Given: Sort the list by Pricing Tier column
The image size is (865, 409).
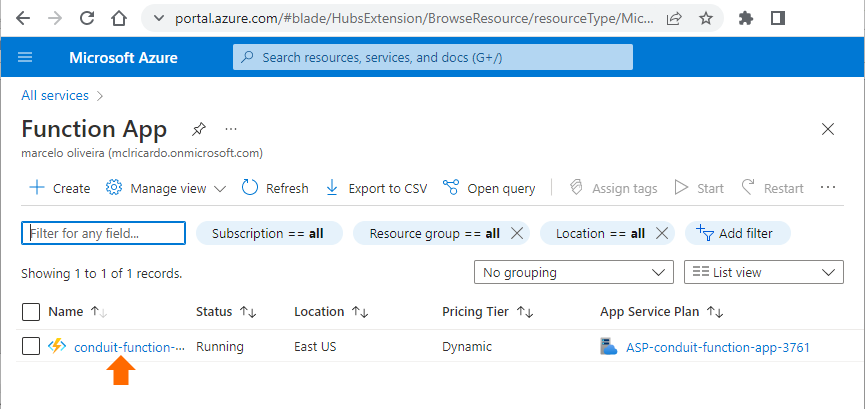Looking at the screenshot, I should click(x=488, y=312).
